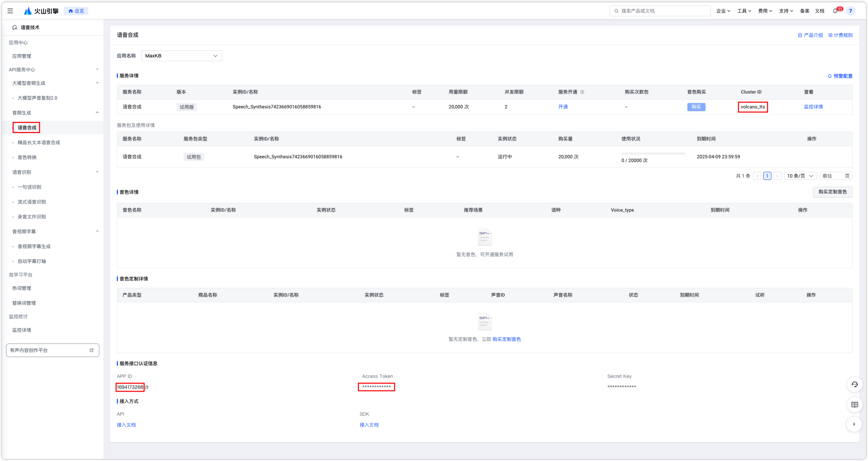Click the 火山引擎 logo

[41, 11]
